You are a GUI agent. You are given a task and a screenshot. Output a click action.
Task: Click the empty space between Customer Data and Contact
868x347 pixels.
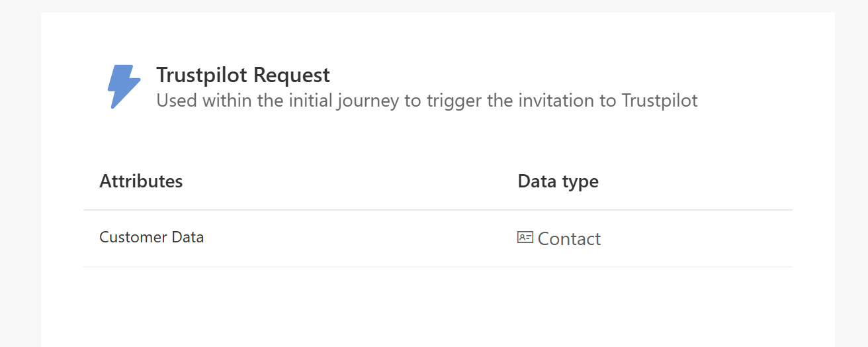357,238
